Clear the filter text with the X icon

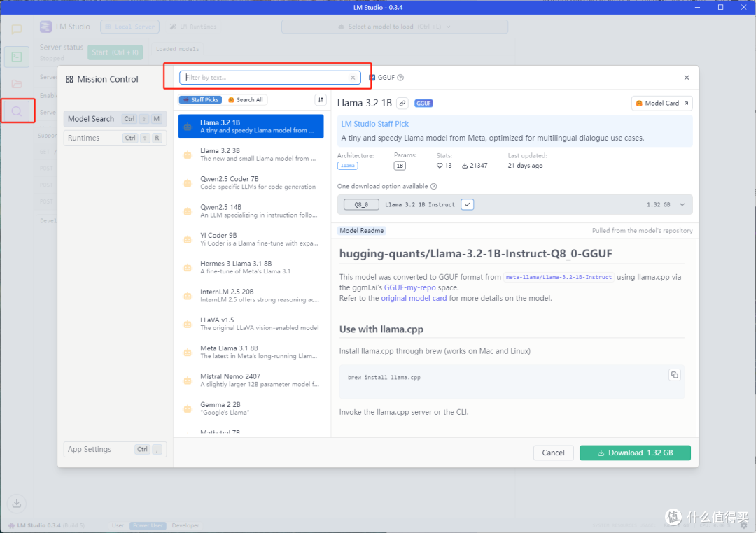[x=353, y=78]
